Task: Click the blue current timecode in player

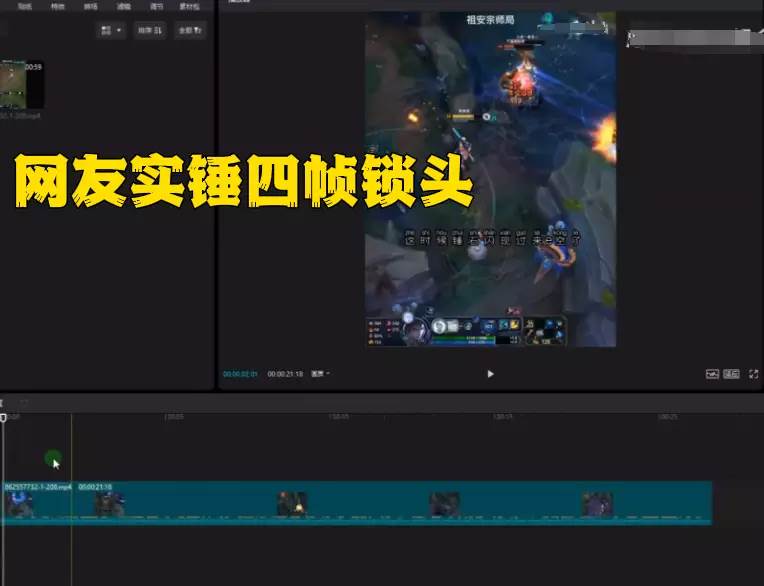Action: [240, 374]
